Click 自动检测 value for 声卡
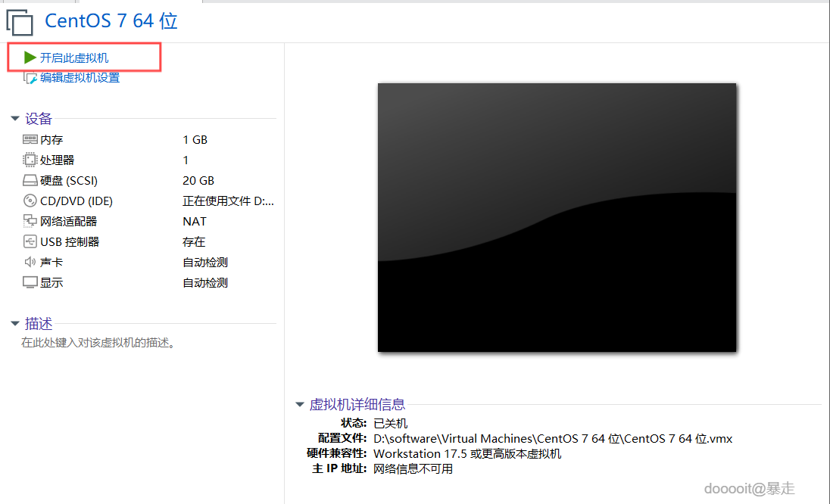The width and height of the screenshot is (830, 504). pyautogui.click(x=205, y=262)
